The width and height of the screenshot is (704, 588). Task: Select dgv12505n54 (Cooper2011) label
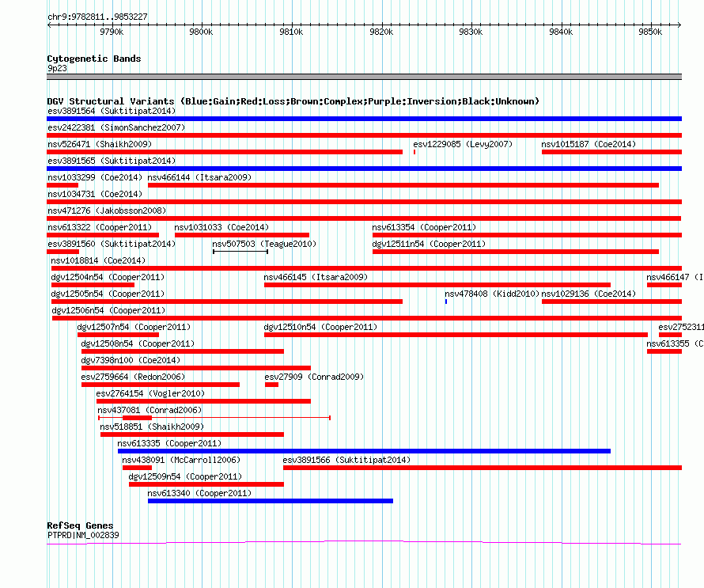(x=108, y=294)
